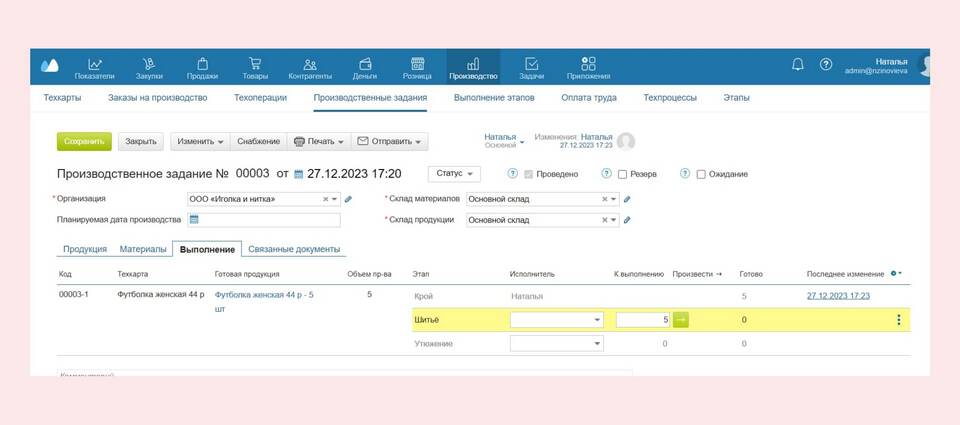Viewport: 960px width, 425px height.
Task: Open the Показатели section icon
Action: (x=94, y=64)
